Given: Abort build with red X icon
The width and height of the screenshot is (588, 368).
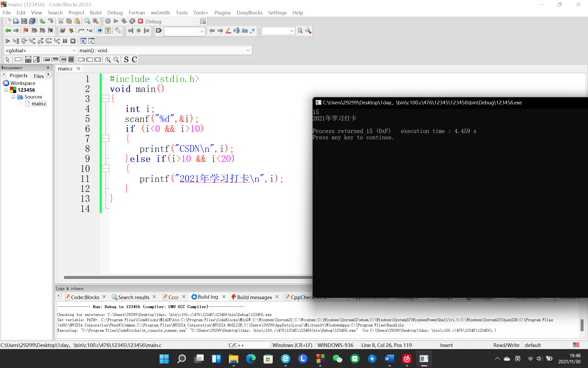Looking at the screenshot, I should (140, 21).
